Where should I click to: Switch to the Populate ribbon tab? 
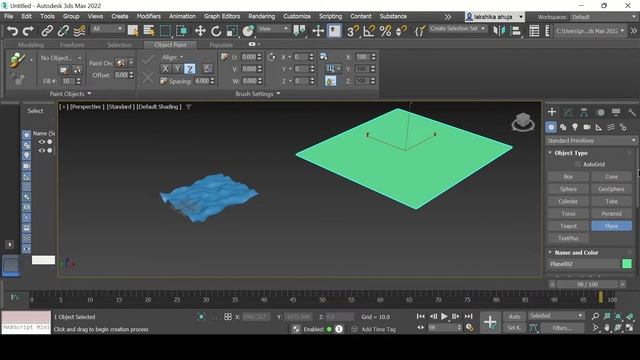[221, 45]
